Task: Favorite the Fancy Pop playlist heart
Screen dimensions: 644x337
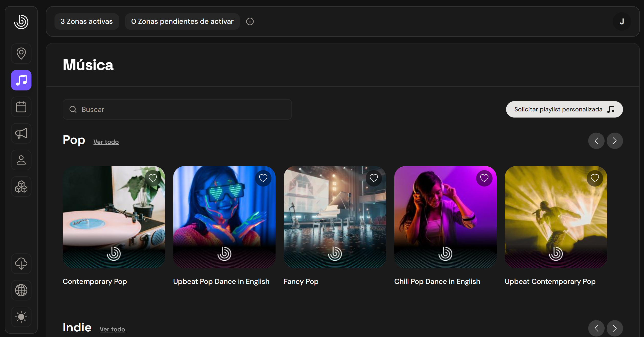Action: pyautogui.click(x=374, y=178)
